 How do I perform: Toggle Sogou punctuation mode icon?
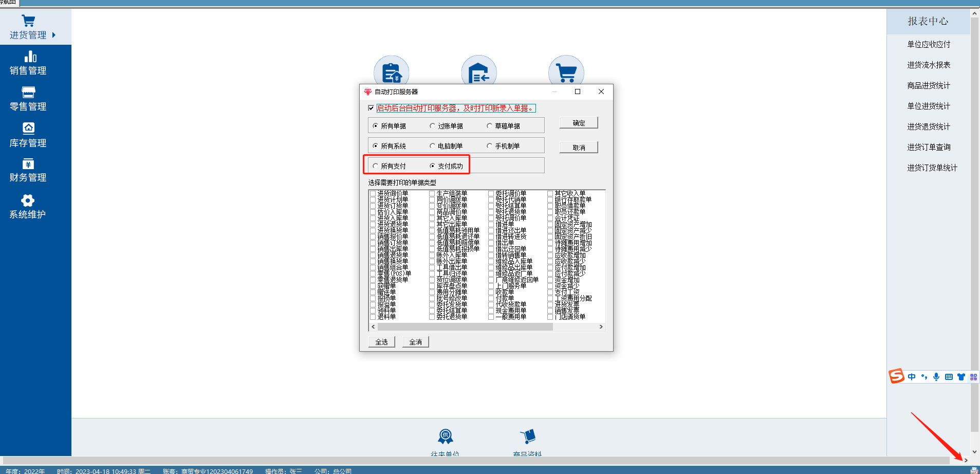tap(924, 377)
